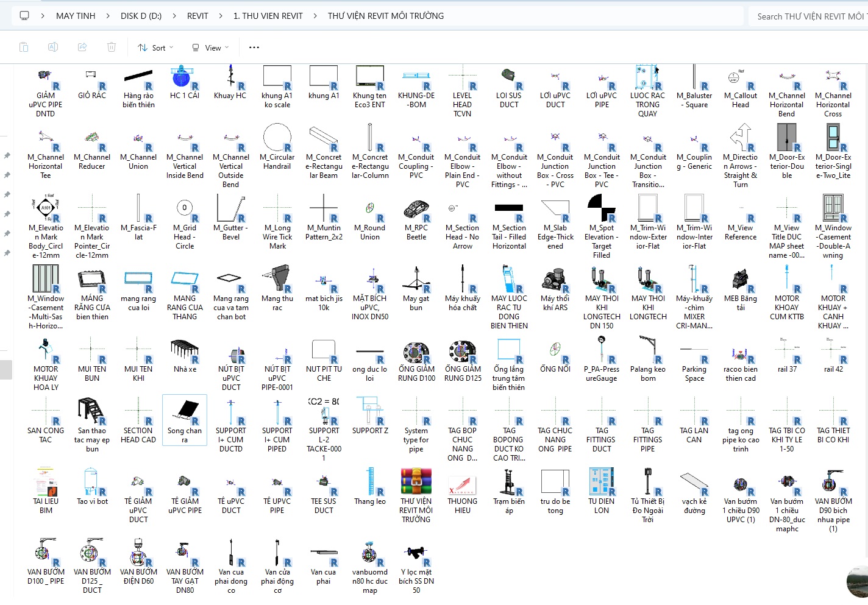Select the Song chan ra family file
The width and height of the screenshot is (868, 605).
tap(185, 420)
